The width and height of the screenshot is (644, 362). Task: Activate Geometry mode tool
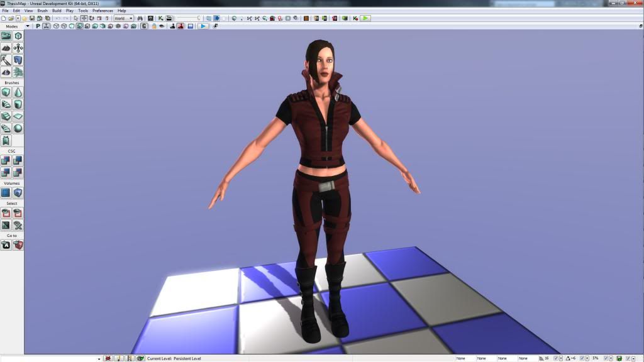click(18, 36)
